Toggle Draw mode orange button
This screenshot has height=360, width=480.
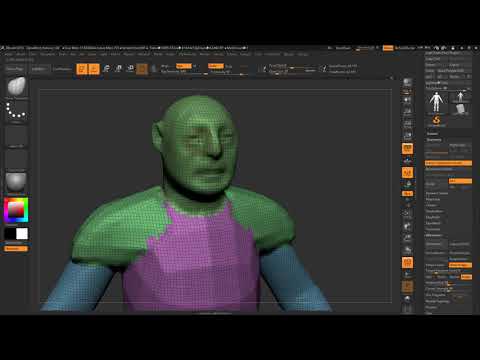94,69
